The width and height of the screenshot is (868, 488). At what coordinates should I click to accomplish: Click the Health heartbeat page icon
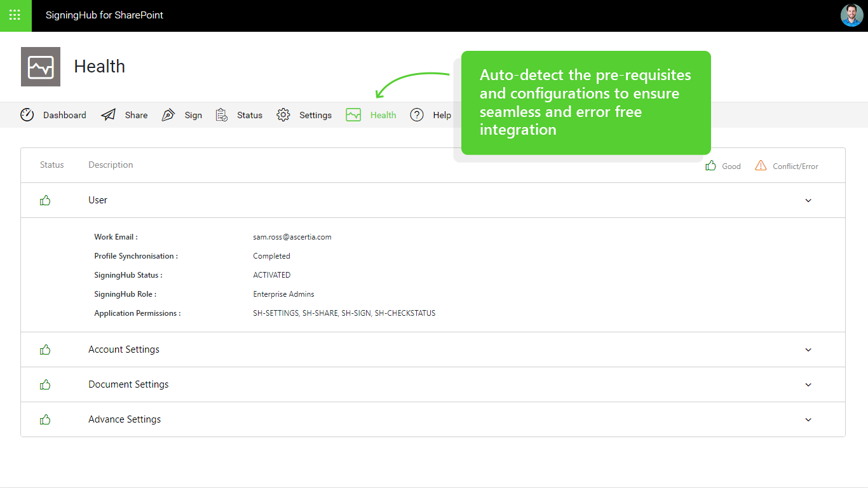coord(41,67)
